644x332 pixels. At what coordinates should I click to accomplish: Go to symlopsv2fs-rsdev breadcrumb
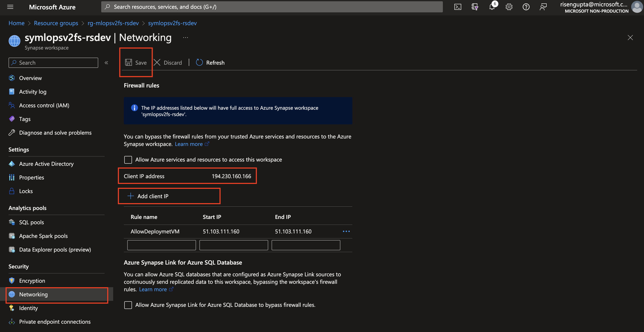[172, 23]
